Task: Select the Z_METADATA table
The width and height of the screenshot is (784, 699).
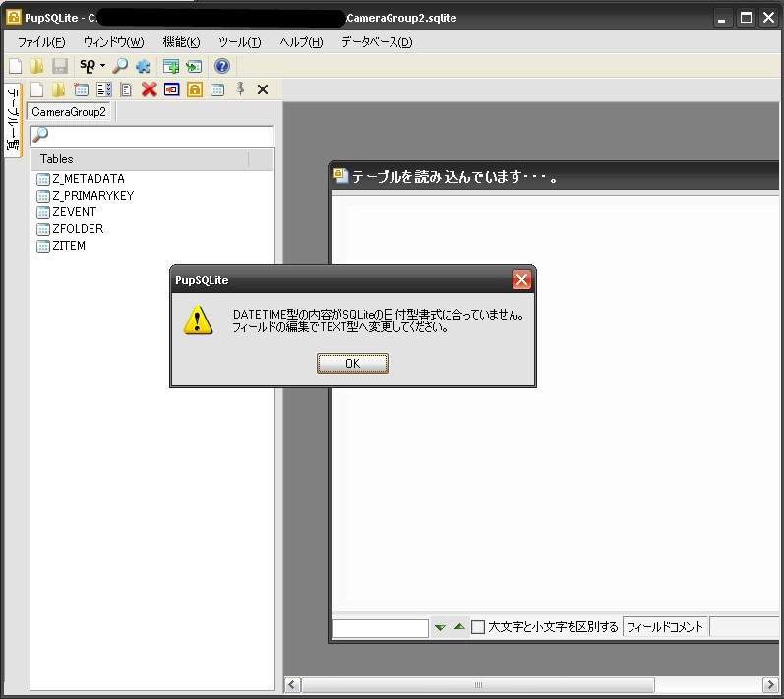Action: tap(89, 178)
